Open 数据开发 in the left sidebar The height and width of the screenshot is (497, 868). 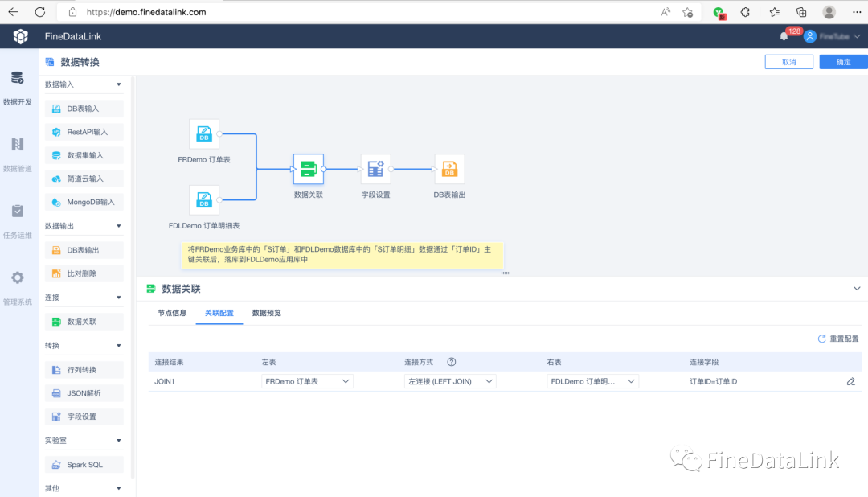[18, 88]
